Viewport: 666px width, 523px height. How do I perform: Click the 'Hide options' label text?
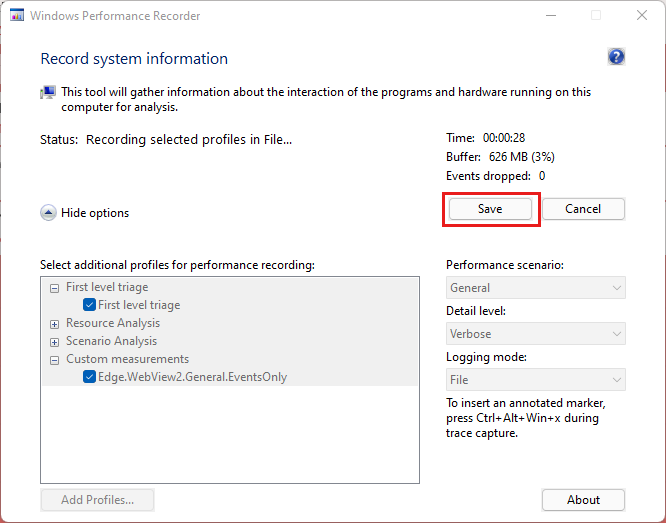tap(95, 212)
